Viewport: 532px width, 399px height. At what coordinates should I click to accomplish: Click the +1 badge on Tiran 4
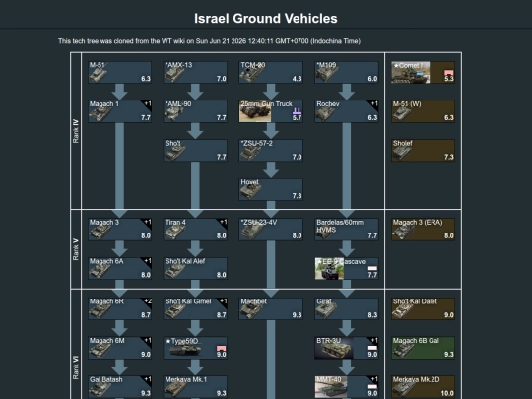[x=223, y=222]
